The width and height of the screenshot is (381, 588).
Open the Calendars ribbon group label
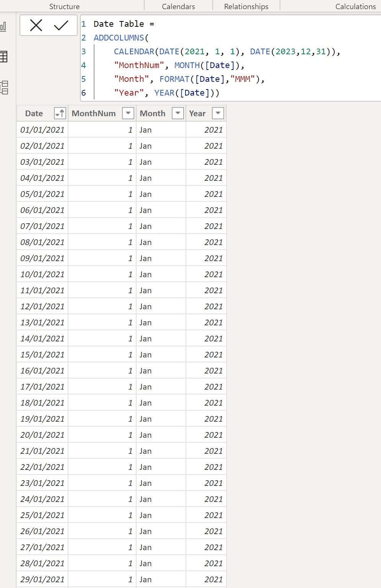coord(178,6)
